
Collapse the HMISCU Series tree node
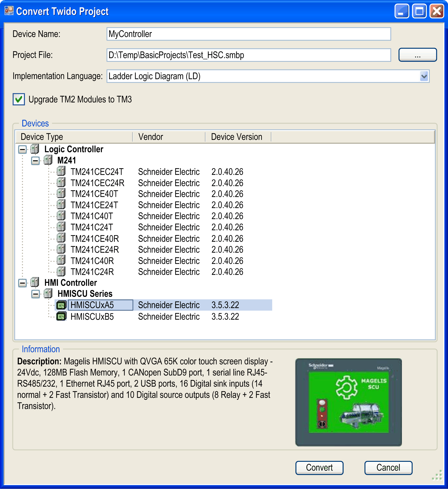coord(35,294)
